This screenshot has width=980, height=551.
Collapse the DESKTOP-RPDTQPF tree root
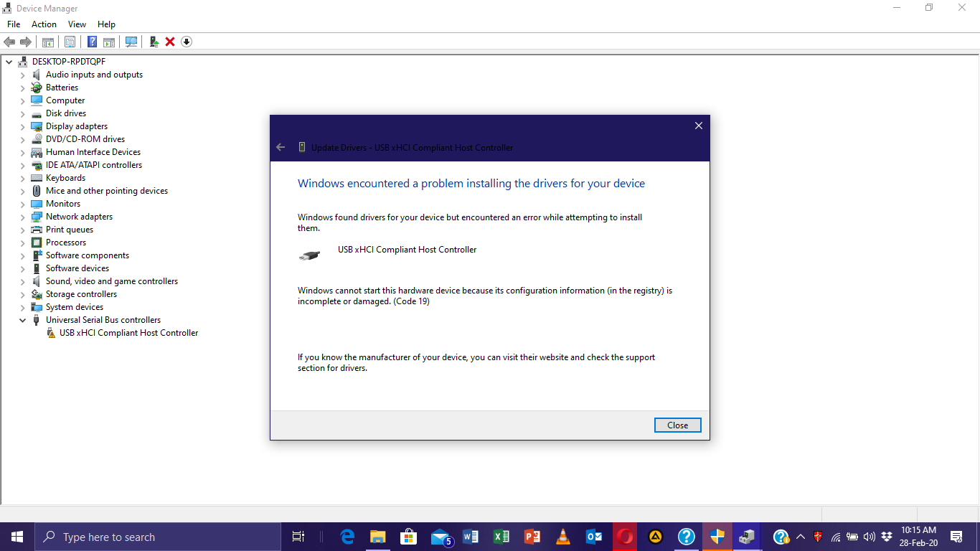(9, 61)
